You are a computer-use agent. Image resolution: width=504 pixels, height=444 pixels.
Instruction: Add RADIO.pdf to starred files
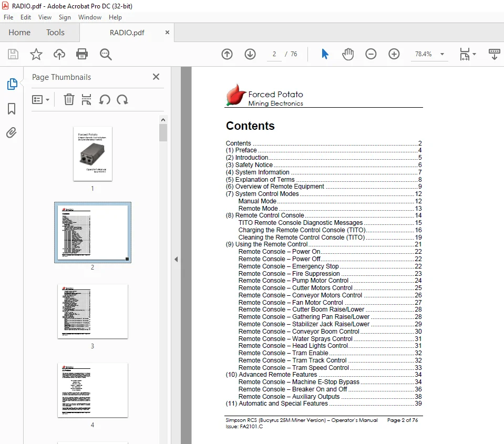point(36,54)
